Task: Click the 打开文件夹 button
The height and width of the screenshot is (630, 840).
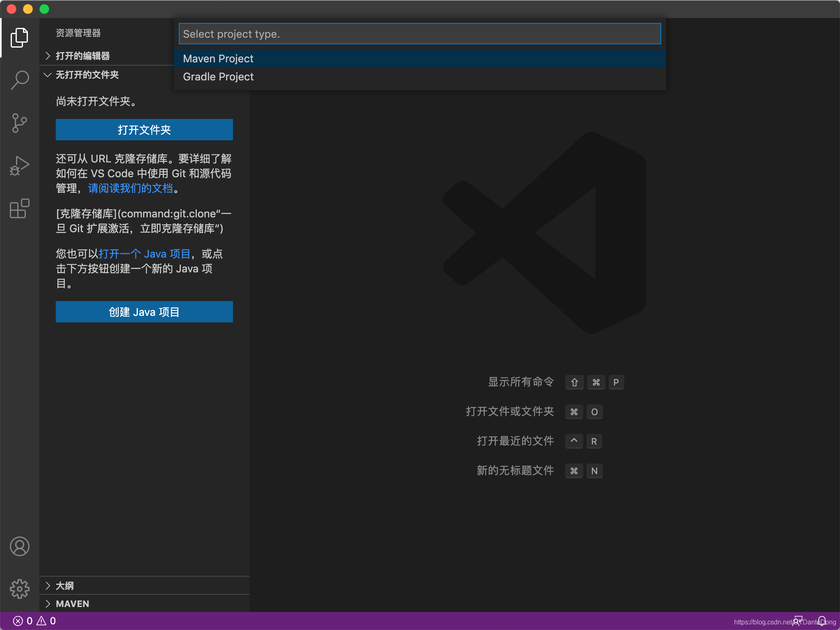Action: coord(144,130)
